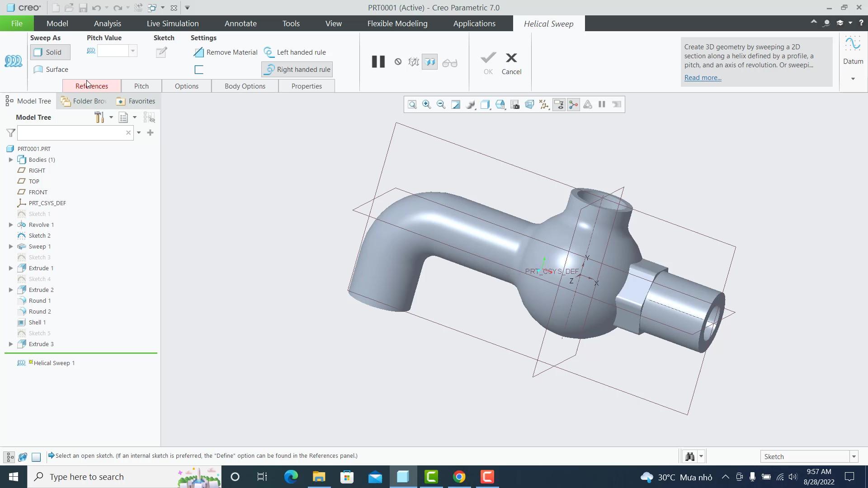Expand the Revolve 1 tree node

click(10, 225)
